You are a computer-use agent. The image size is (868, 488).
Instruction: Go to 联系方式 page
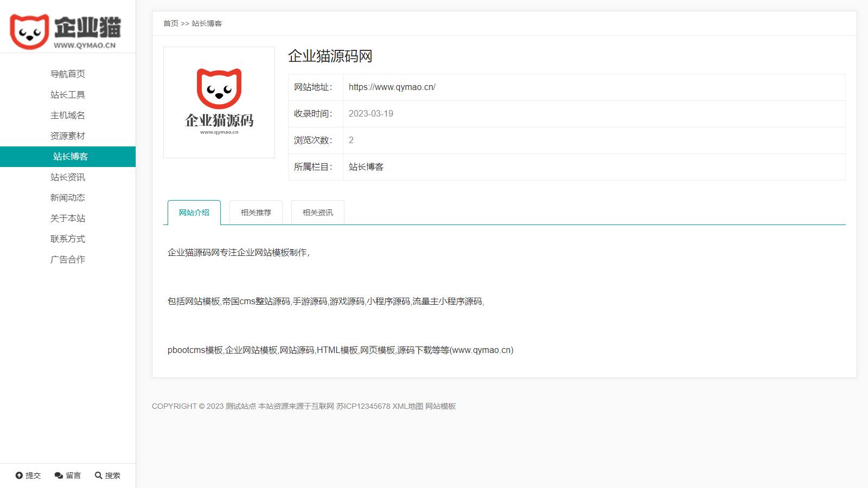pyautogui.click(x=68, y=239)
